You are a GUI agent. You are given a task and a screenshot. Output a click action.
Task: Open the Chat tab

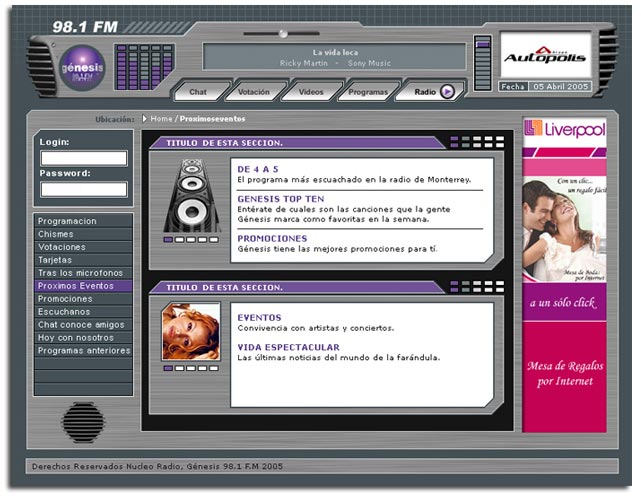[197, 92]
